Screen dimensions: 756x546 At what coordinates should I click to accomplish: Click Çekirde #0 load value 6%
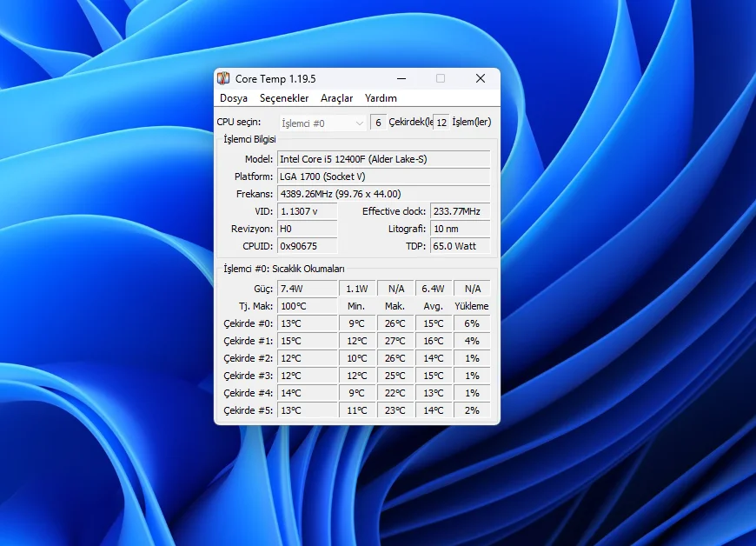click(472, 323)
